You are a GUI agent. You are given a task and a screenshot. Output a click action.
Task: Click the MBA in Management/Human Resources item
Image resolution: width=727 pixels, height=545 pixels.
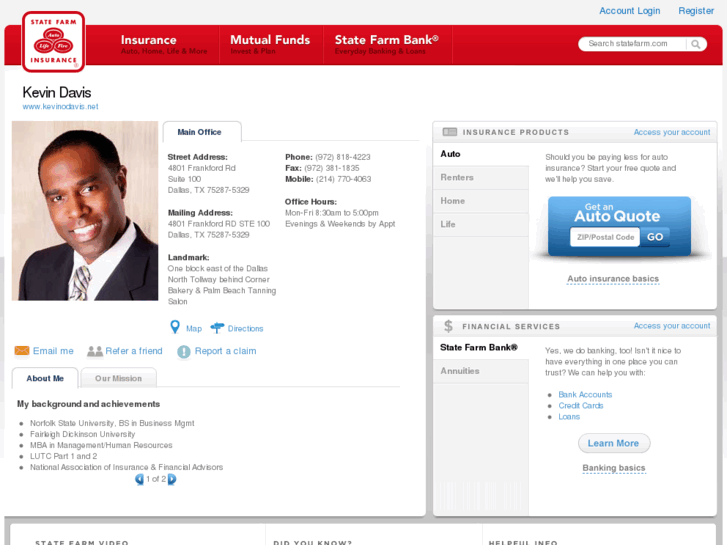(x=101, y=445)
